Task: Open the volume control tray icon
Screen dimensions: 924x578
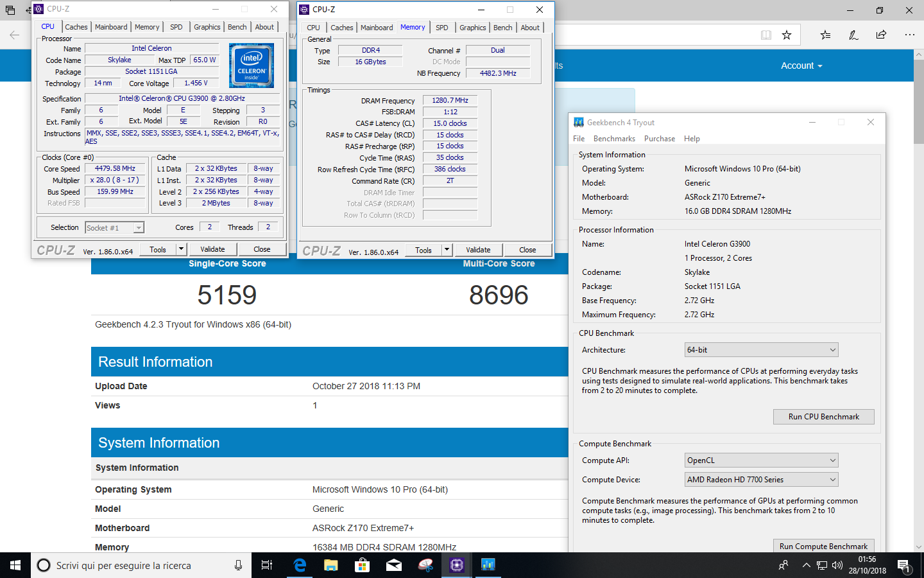Action: [x=837, y=565]
